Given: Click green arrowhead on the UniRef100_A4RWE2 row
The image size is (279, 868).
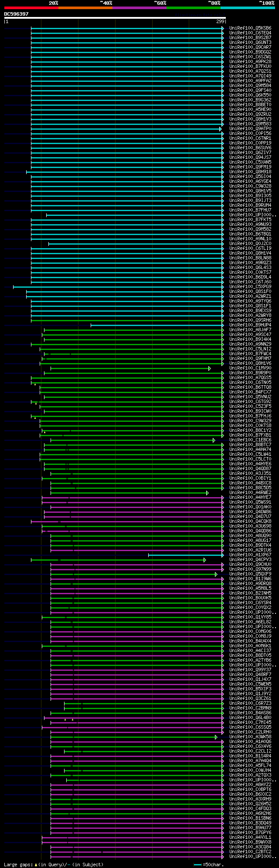Looking at the screenshot, I should pos(208,493).
